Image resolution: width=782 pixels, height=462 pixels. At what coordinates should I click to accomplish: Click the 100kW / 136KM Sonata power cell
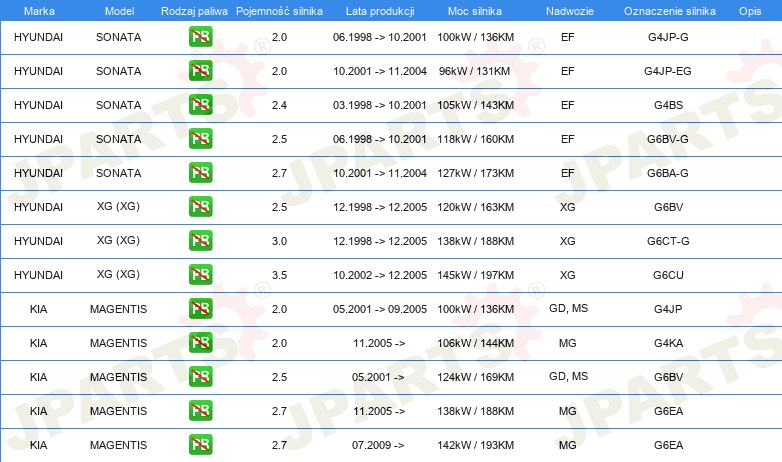pos(475,37)
